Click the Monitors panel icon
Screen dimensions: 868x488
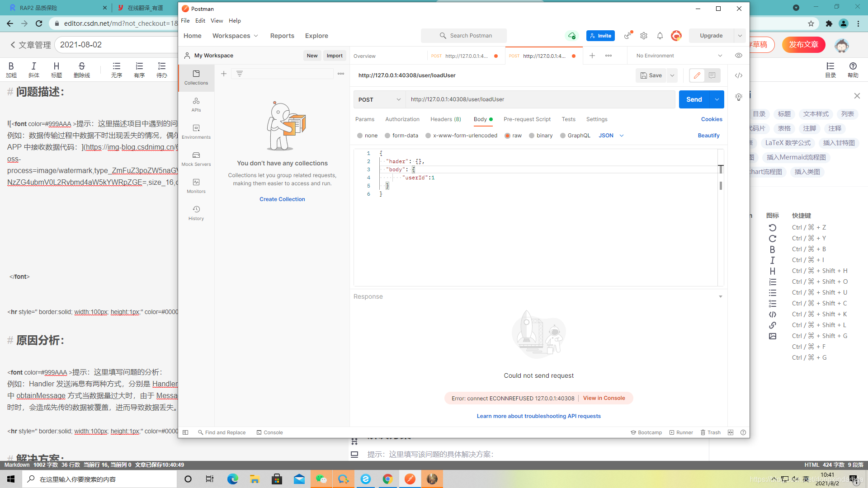196,185
